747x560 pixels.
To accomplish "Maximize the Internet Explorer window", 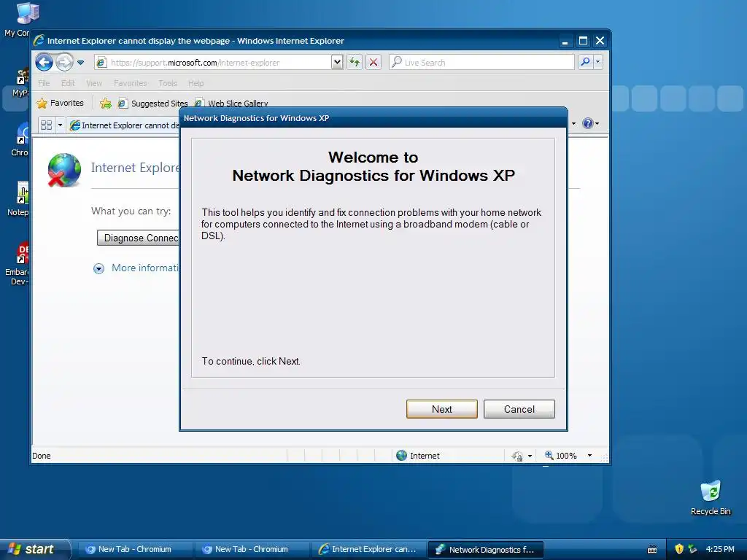I will point(583,41).
